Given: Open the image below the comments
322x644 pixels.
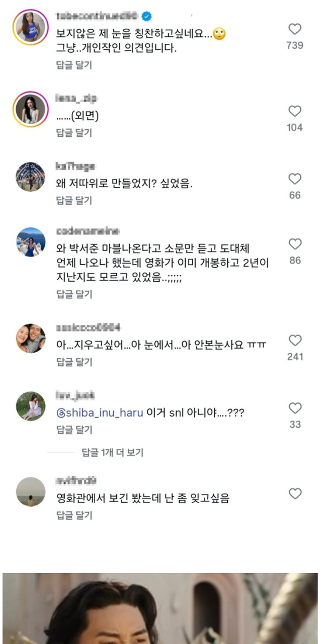Looking at the screenshot, I should coord(160,608).
